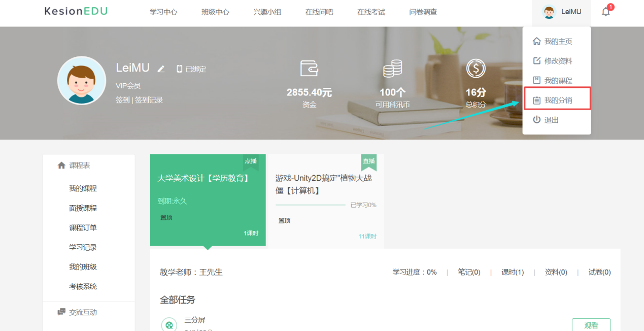
Task: Click the LeiMU avatar in top bar
Action: tap(549, 12)
